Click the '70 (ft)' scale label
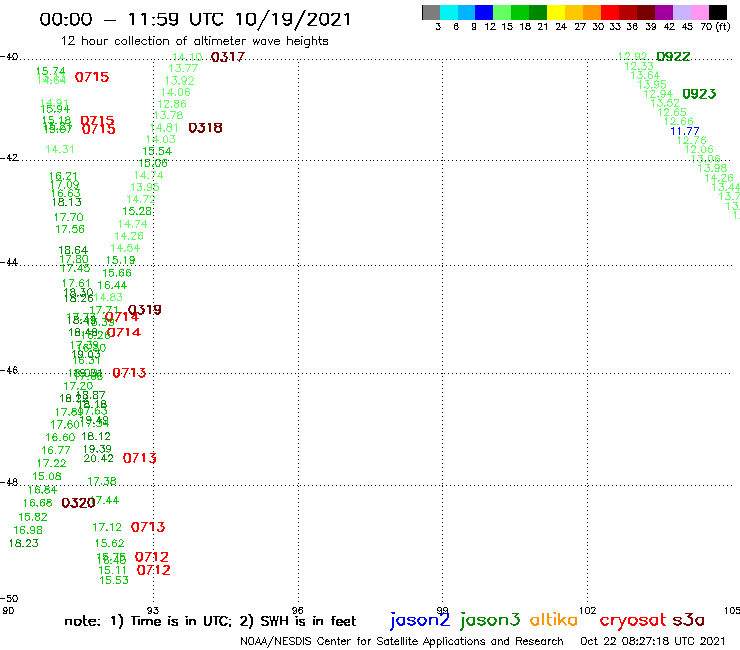Screen dimensions: 740x650 [715, 27]
